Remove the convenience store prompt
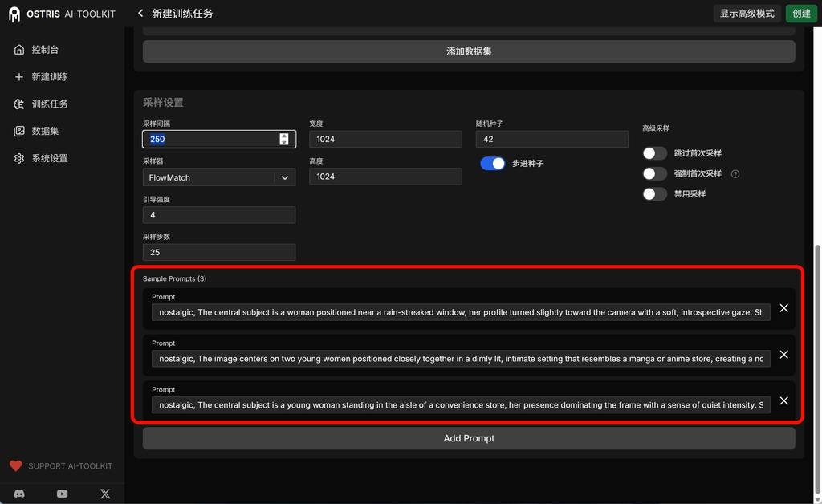Image resolution: width=822 pixels, height=504 pixels. (783, 401)
